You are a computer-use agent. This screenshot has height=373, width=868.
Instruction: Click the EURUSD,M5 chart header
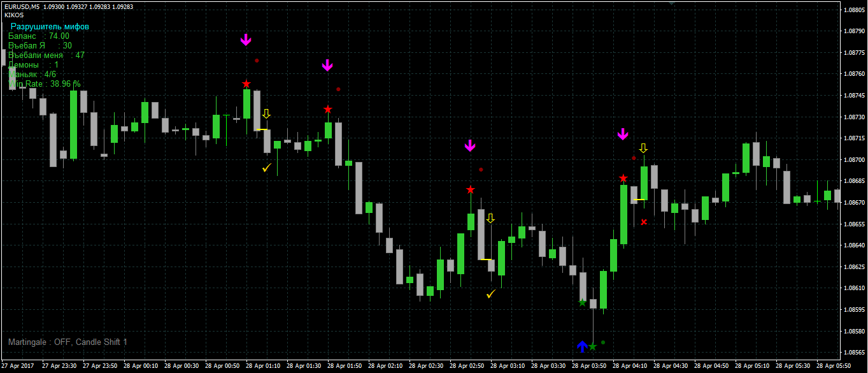pos(23,6)
